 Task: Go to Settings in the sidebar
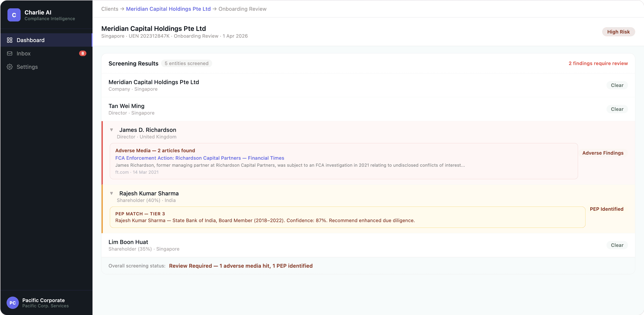pos(27,67)
